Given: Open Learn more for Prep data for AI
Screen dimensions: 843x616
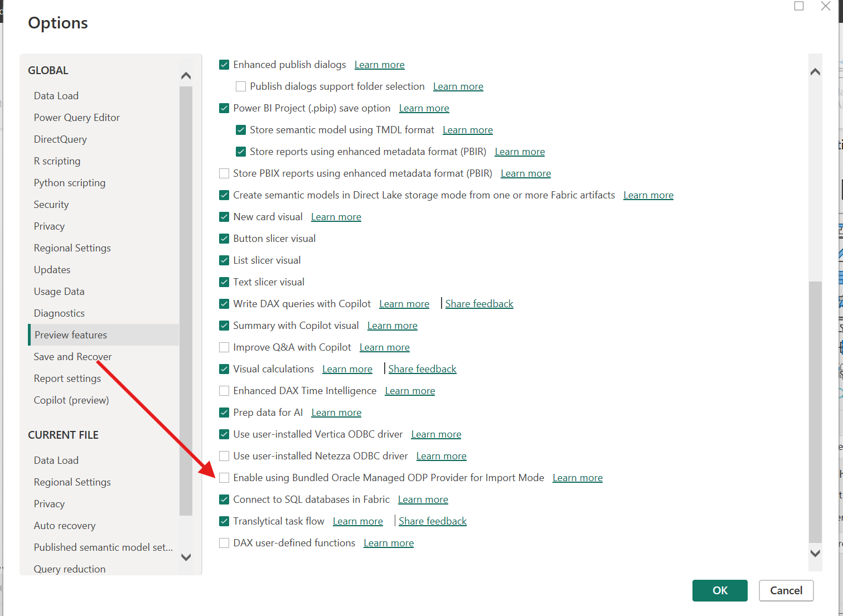Looking at the screenshot, I should tap(336, 412).
